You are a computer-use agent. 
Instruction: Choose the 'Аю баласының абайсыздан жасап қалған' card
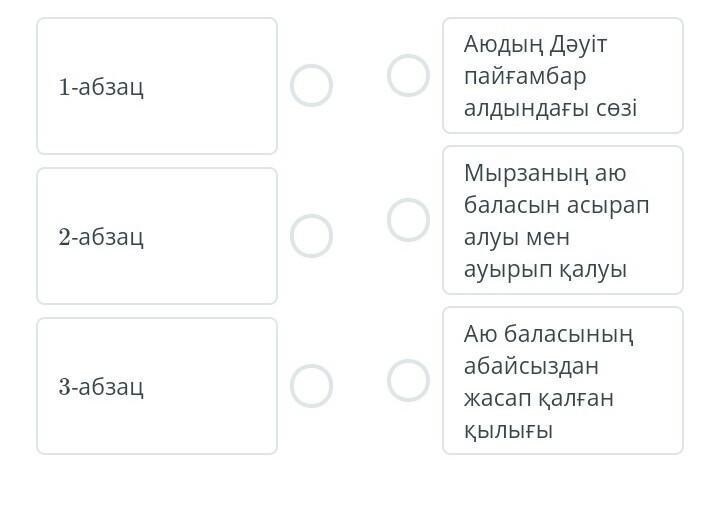pyautogui.click(x=562, y=381)
